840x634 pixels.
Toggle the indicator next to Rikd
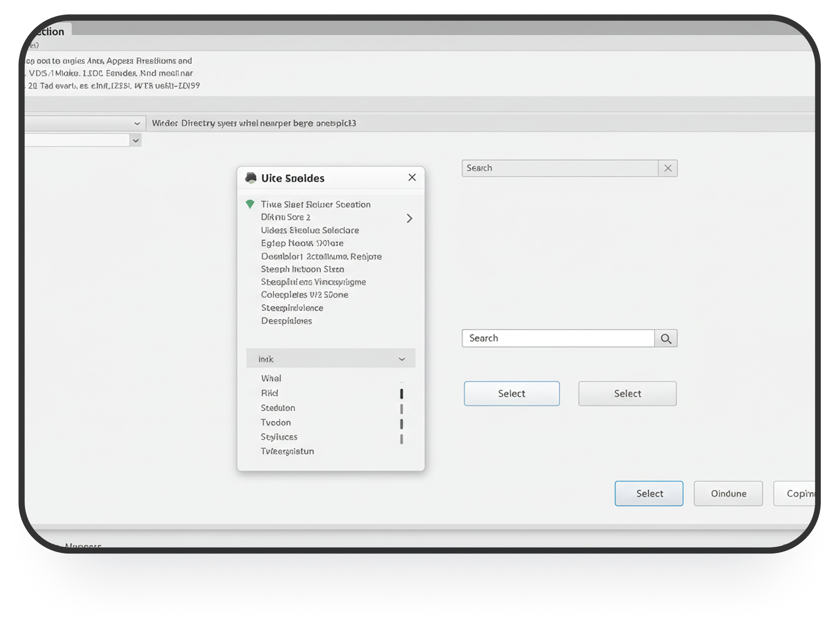pyautogui.click(x=402, y=393)
